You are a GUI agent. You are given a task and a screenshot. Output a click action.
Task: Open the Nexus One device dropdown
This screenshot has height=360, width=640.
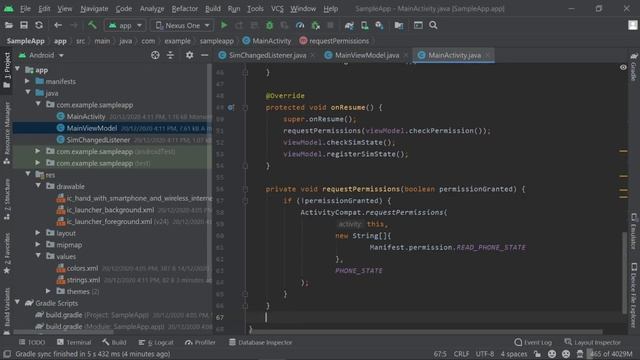pyautogui.click(x=182, y=25)
